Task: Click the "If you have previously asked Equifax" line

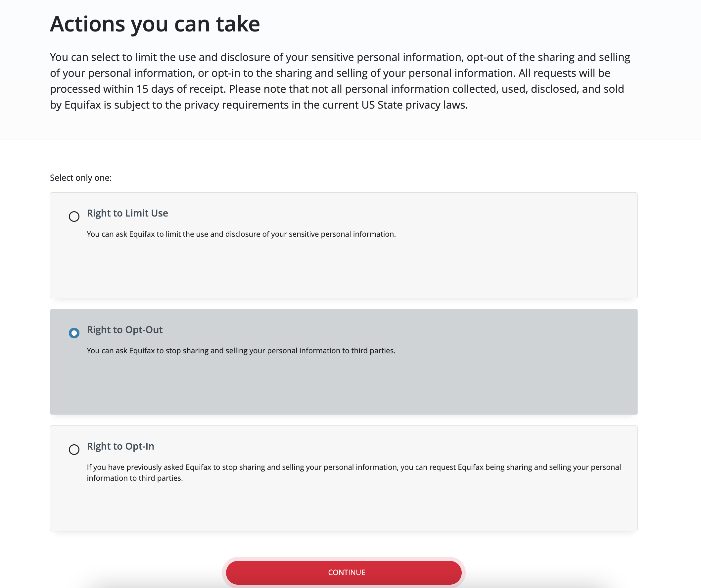Action: coord(354,467)
